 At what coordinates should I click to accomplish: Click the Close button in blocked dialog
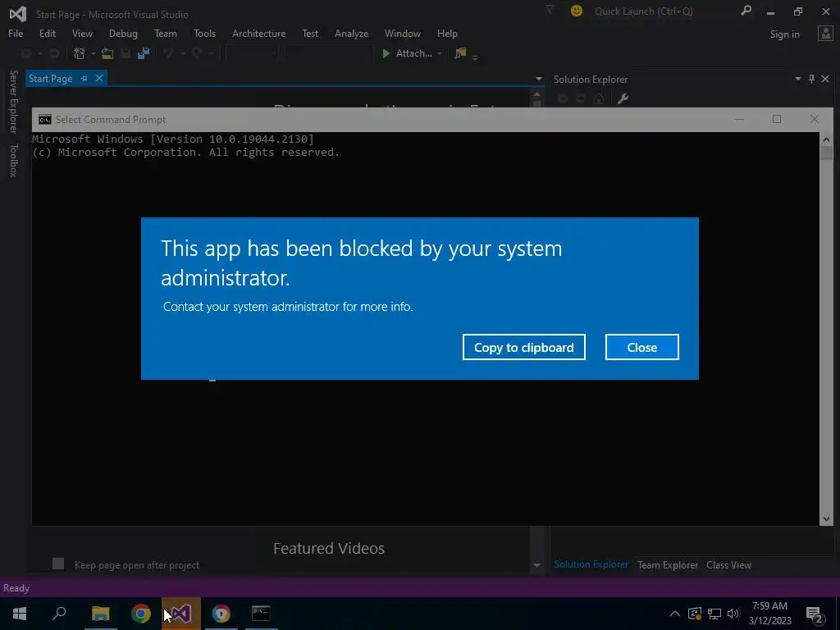[641, 347]
